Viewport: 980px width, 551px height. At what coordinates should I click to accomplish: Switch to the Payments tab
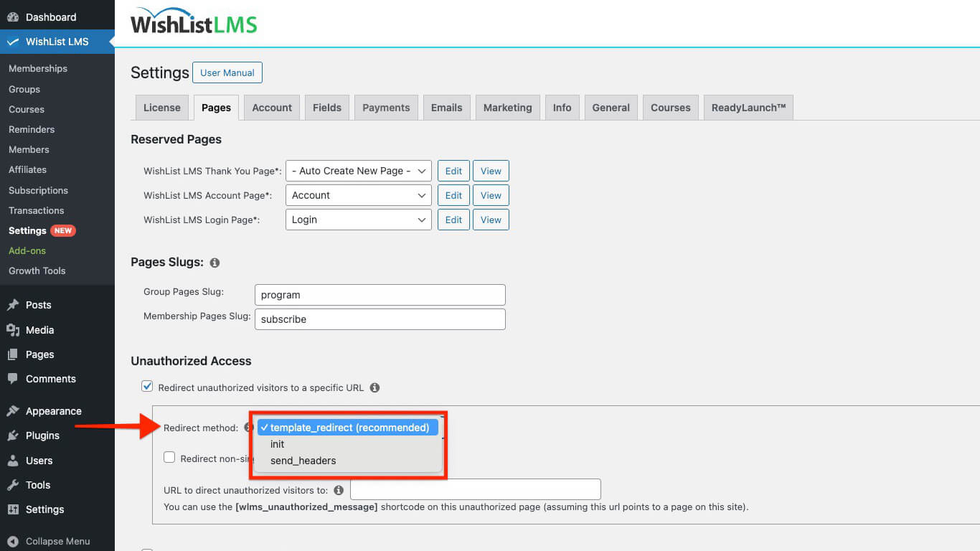pyautogui.click(x=386, y=107)
